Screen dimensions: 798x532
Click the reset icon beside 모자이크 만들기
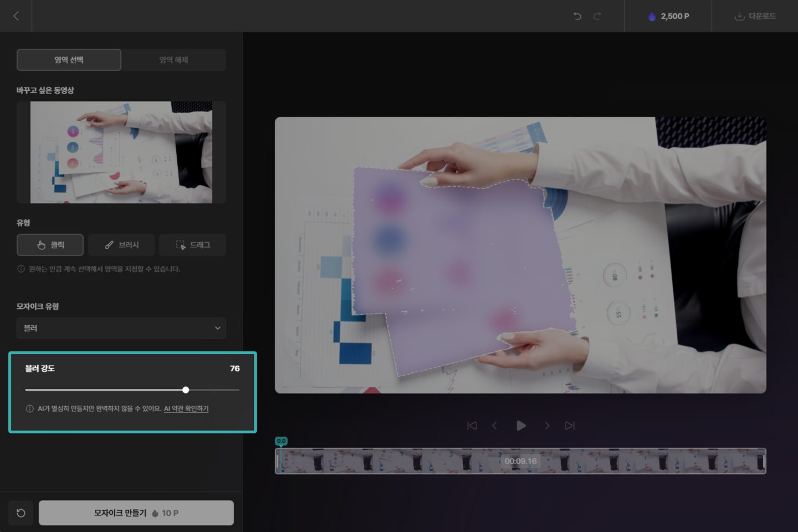click(x=21, y=513)
